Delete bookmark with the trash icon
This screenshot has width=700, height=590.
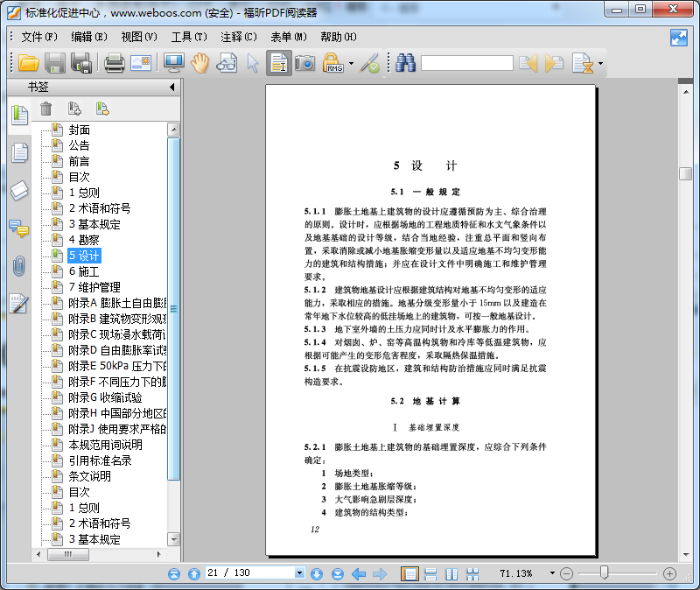pyautogui.click(x=46, y=109)
